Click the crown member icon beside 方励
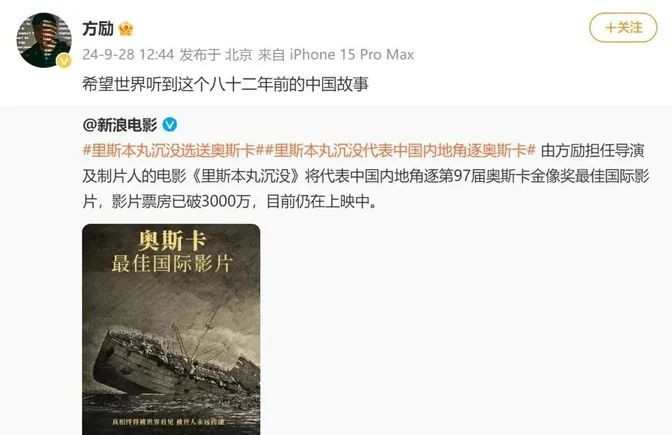 click(126, 29)
